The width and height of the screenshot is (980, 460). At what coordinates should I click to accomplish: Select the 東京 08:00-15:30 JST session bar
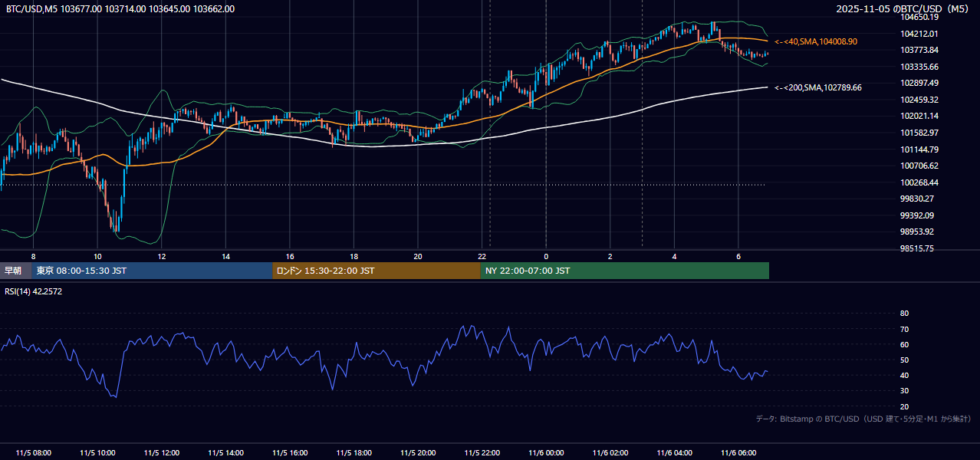tap(152, 271)
